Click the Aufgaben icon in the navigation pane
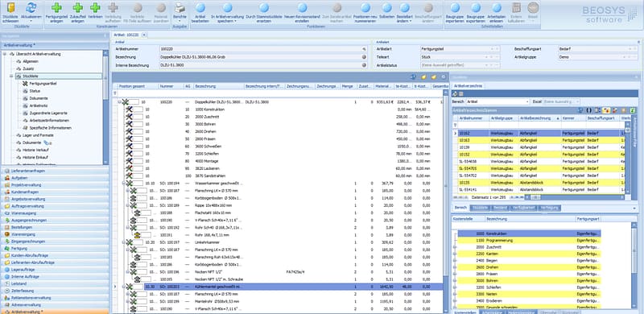Image resolution: width=644 pixels, height=314 pixels. [x=7, y=178]
